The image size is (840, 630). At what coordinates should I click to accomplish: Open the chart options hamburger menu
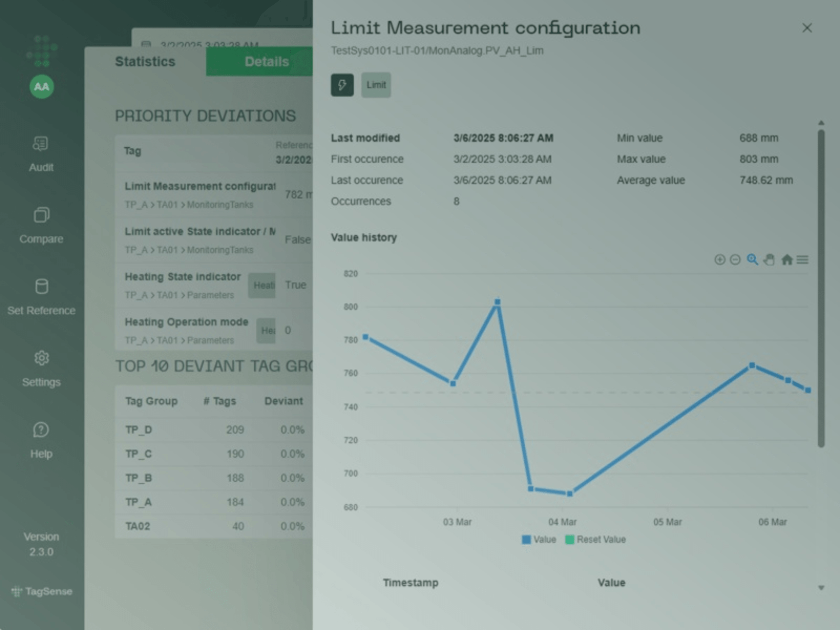click(x=803, y=260)
